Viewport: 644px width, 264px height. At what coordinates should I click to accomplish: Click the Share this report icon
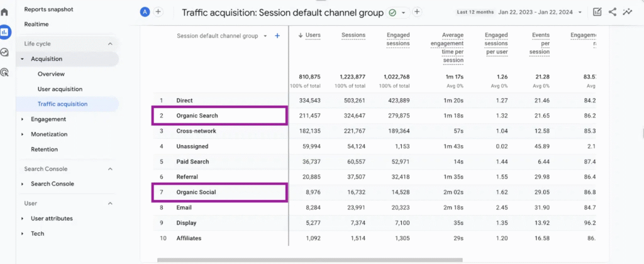613,12
